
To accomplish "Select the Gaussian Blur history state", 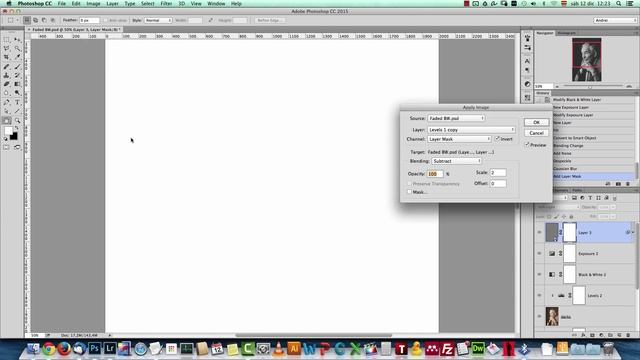I will 565,169.
